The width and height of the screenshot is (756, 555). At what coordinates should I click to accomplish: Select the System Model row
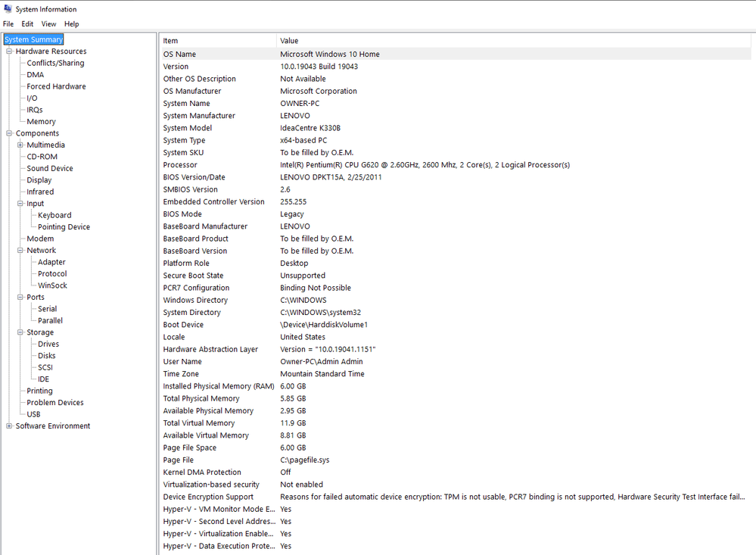[455, 128]
